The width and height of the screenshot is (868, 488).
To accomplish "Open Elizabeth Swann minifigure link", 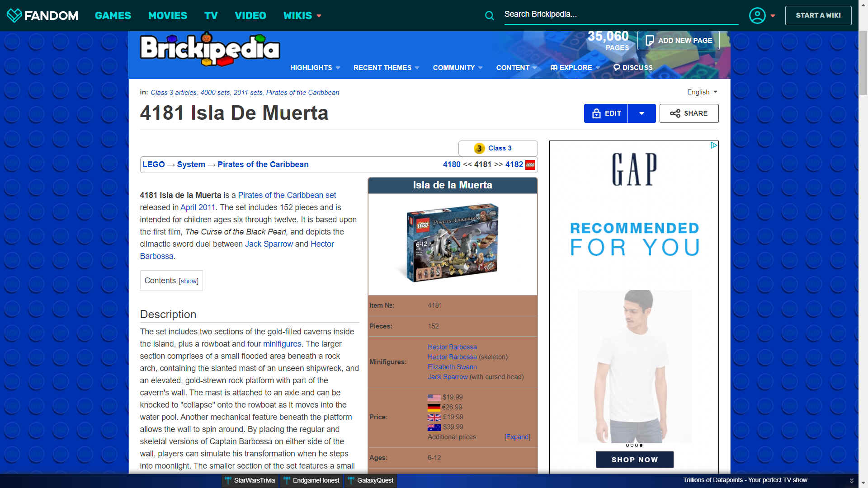I will pyautogui.click(x=452, y=367).
